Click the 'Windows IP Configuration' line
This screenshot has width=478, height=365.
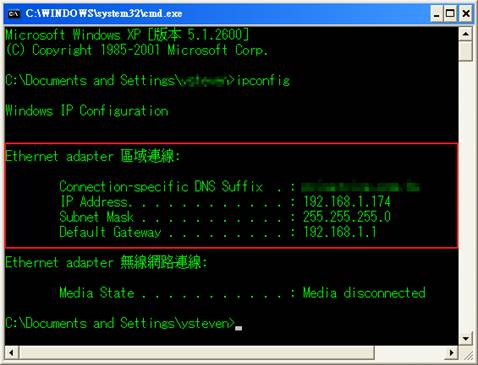pyautogui.click(x=87, y=111)
